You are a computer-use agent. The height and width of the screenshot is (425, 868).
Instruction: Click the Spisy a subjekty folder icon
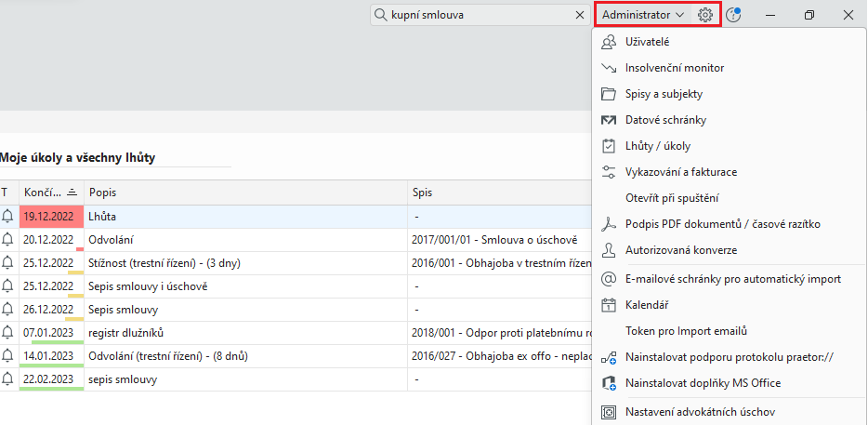pos(609,94)
